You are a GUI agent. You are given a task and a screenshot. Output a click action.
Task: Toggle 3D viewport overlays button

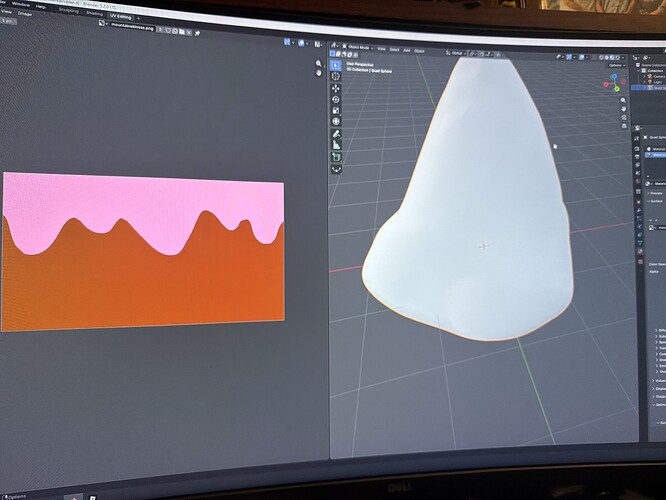click(581, 57)
